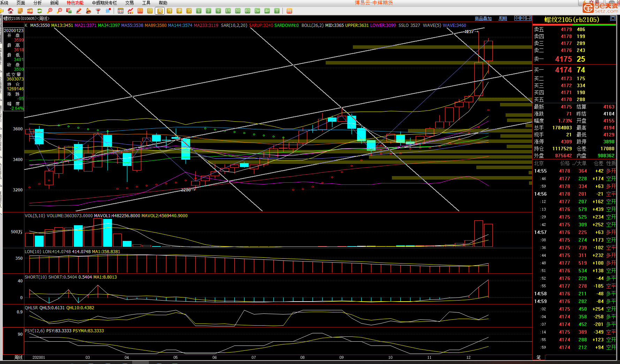Switch chart to quarterly (季) period
Image resolution: width=620 pixels, height=364 pixels.
179,11
